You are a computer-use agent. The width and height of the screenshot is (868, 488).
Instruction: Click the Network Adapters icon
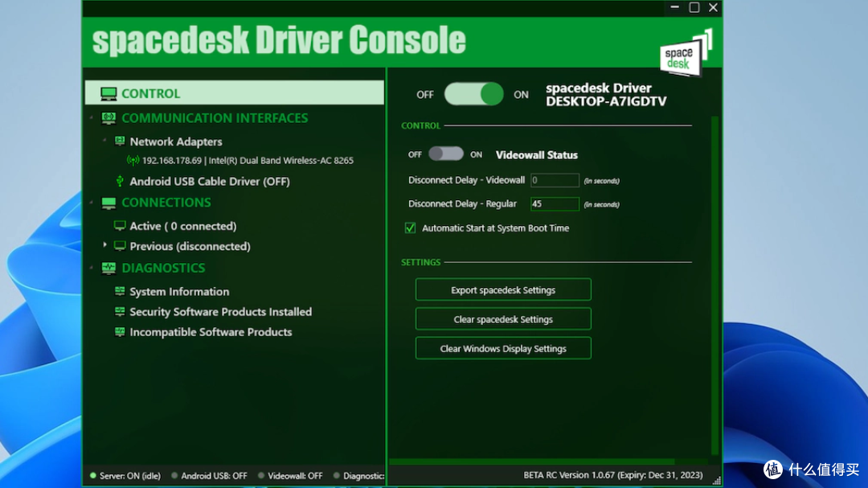[x=120, y=141]
